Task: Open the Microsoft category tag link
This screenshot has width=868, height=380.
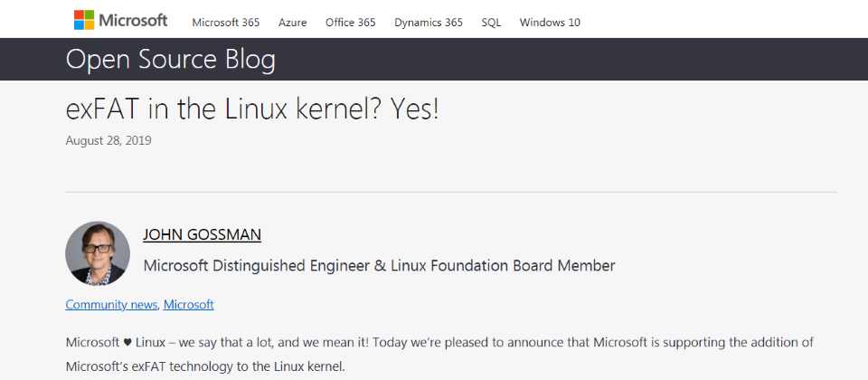Action: click(189, 305)
